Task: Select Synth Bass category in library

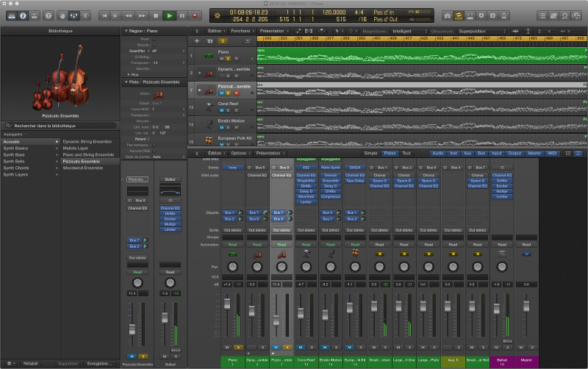Action: point(14,154)
